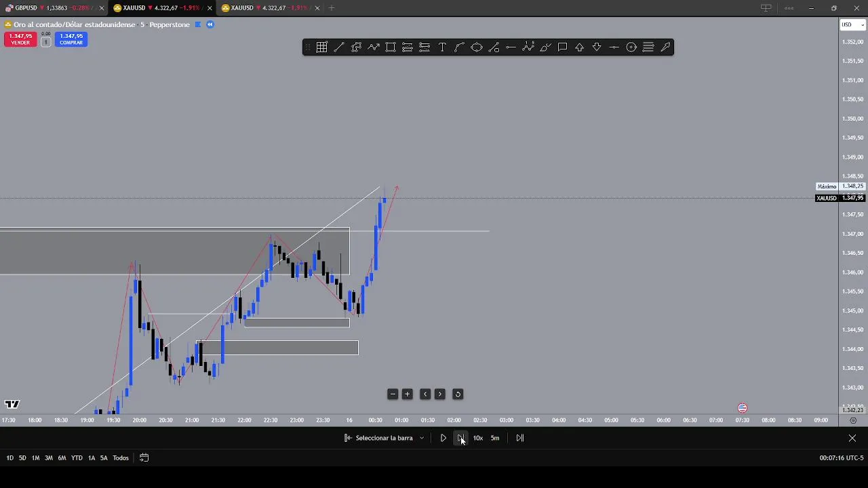Select the 5D date range
This screenshot has width=868, height=488.
[x=22, y=458]
